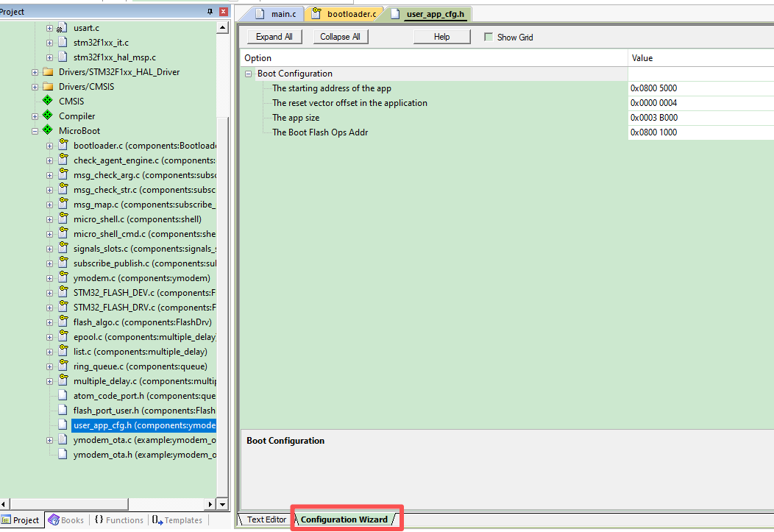Click the key icon of check_agent_engine.c

coord(63,160)
